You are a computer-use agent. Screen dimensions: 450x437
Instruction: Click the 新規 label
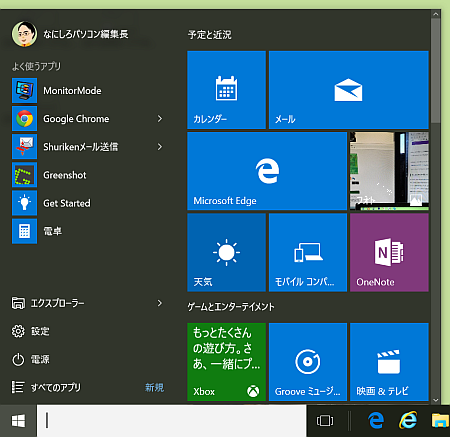(x=154, y=387)
